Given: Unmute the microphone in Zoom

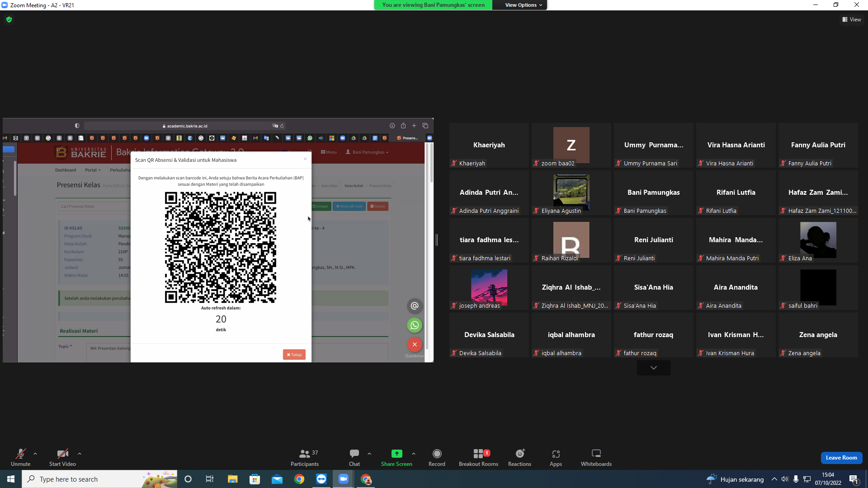Looking at the screenshot, I should [x=20, y=457].
